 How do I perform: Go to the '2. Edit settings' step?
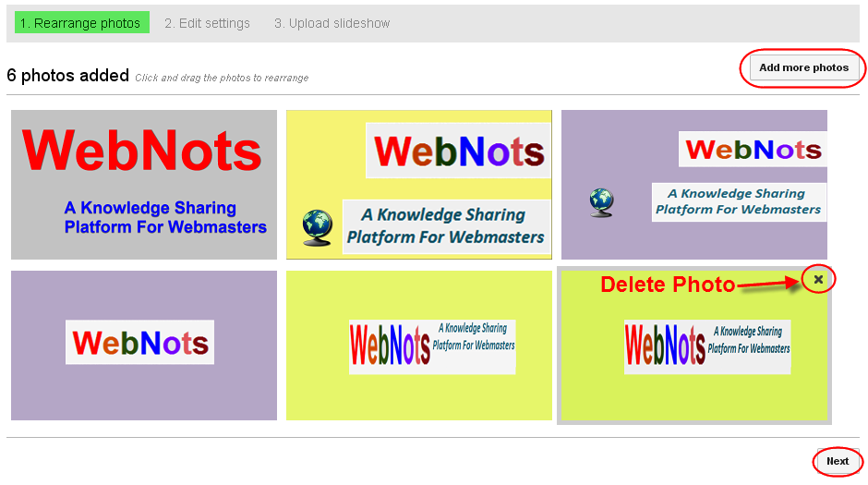(x=207, y=23)
